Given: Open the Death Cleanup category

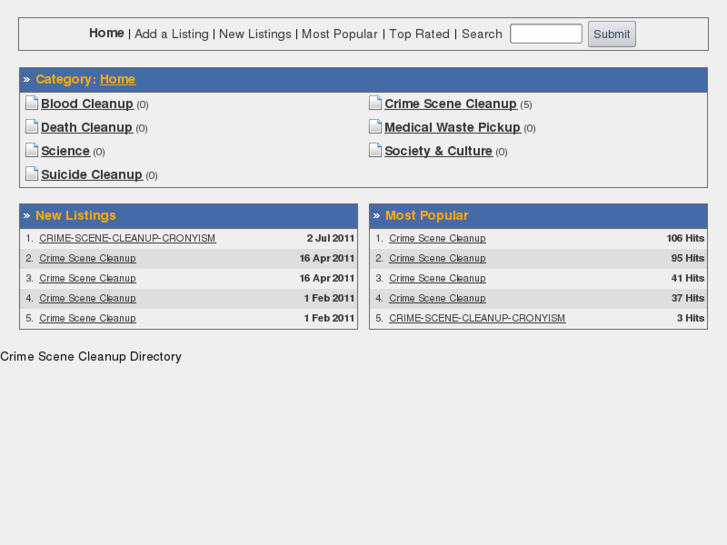Looking at the screenshot, I should [x=87, y=128].
